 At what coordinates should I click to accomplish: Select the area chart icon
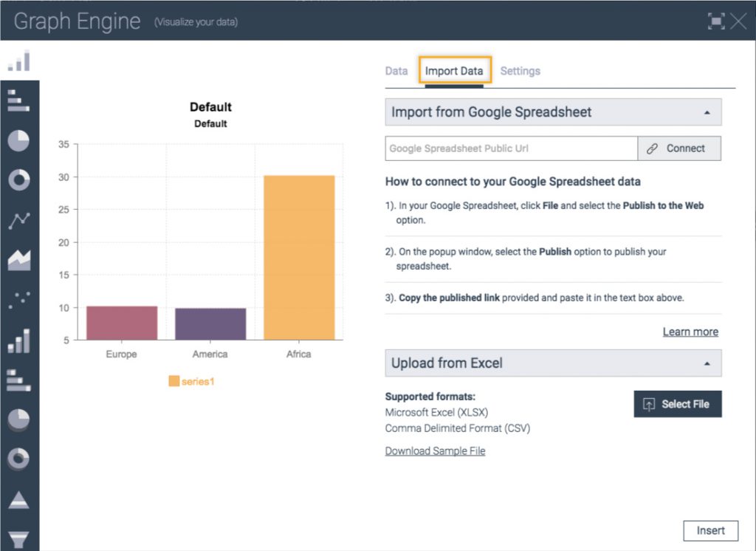[x=19, y=259]
